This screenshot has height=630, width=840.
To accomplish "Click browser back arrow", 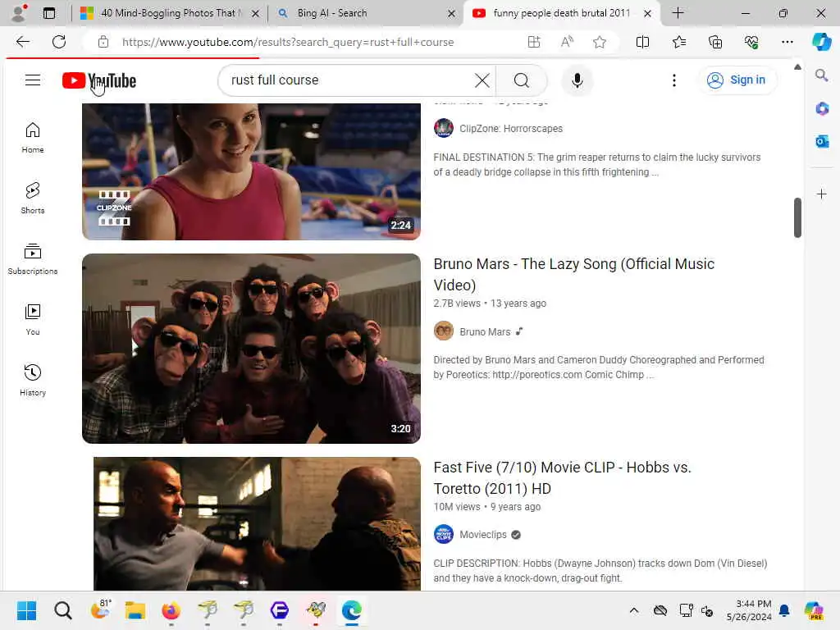I will (x=22, y=42).
